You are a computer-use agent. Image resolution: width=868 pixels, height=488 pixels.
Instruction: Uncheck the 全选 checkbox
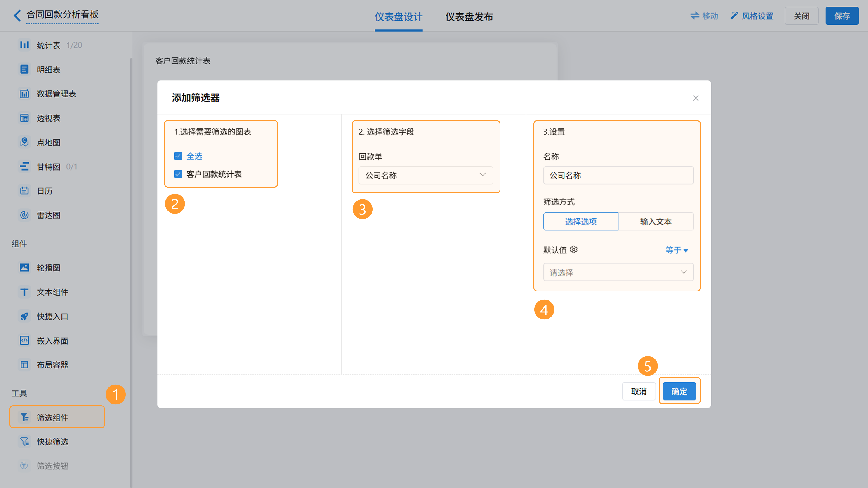[x=178, y=156]
